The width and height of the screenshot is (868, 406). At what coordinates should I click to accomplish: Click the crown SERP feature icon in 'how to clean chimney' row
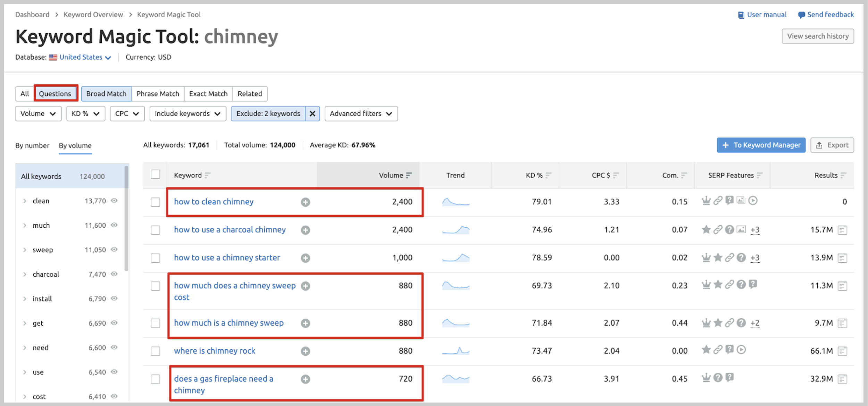pos(706,201)
